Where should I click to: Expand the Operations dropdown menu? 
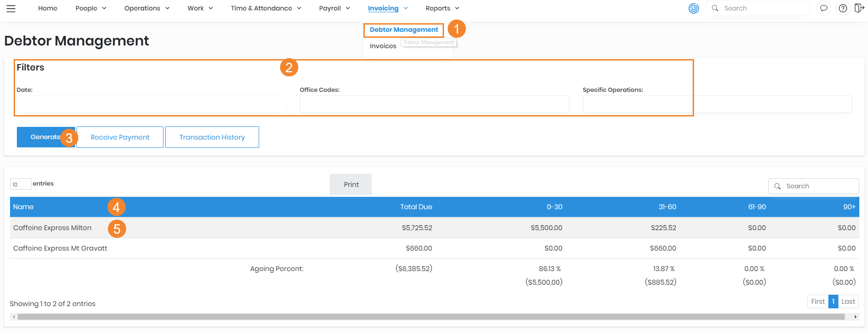147,8
